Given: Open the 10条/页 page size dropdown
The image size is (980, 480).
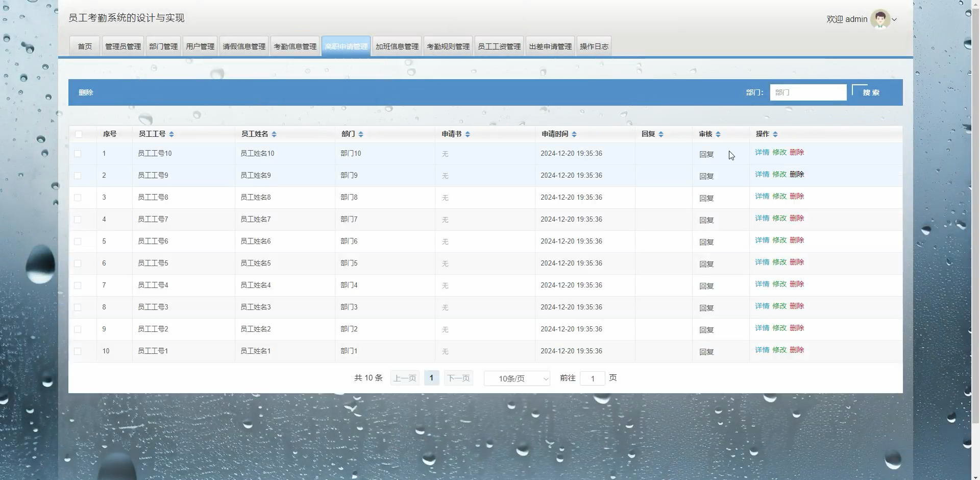Looking at the screenshot, I should pyautogui.click(x=517, y=378).
